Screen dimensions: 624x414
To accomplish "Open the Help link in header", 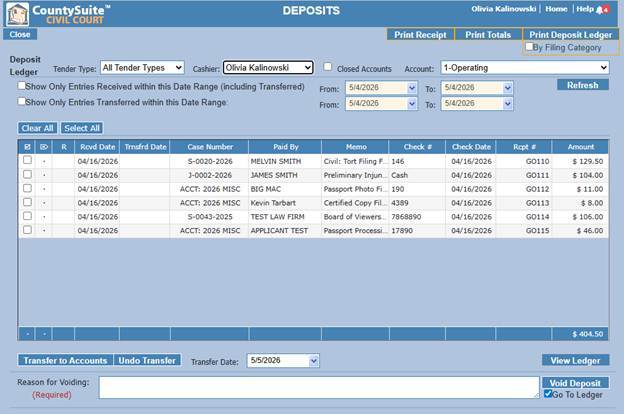I will [585, 9].
